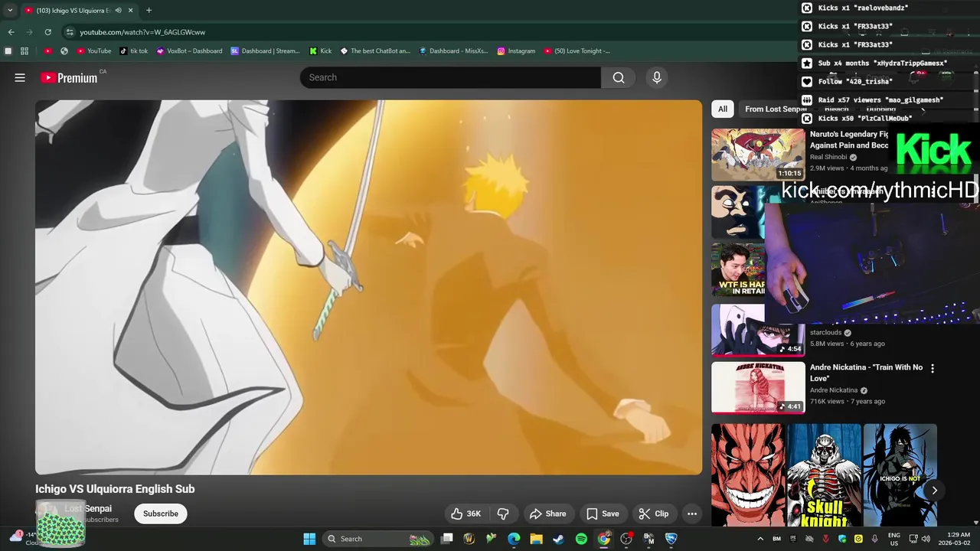Open the Andre Nickatina video thumbnail
The width and height of the screenshot is (980, 551).
(x=758, y=387)
